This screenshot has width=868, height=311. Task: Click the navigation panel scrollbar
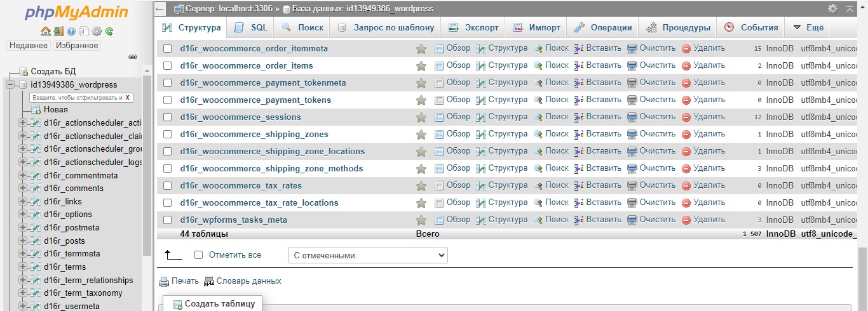click(147, 165)
